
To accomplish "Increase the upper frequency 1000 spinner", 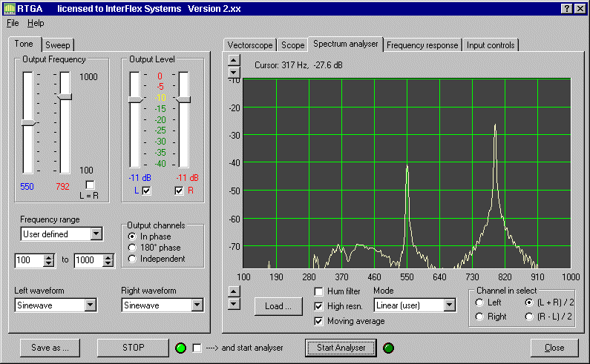I will point(108,257).
